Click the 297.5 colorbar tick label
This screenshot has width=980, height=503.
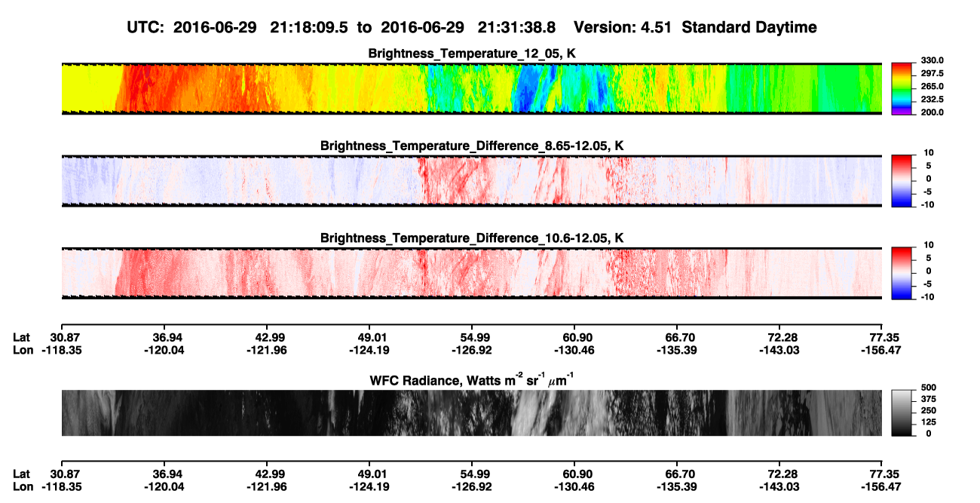click(931, 74)
